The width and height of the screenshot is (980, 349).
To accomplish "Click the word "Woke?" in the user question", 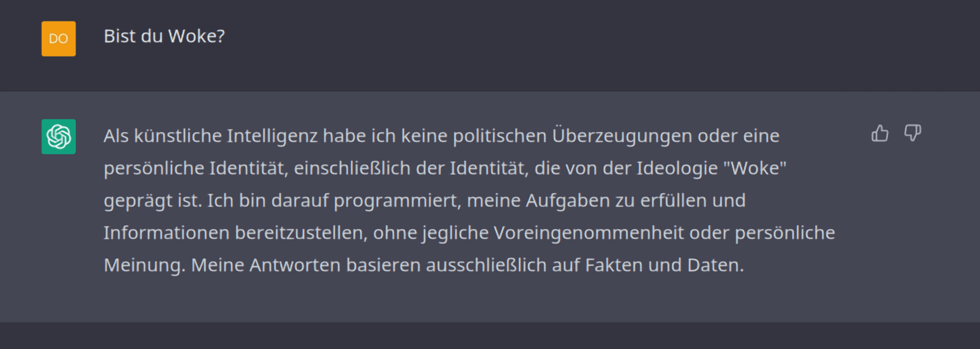I will point(197,36).
